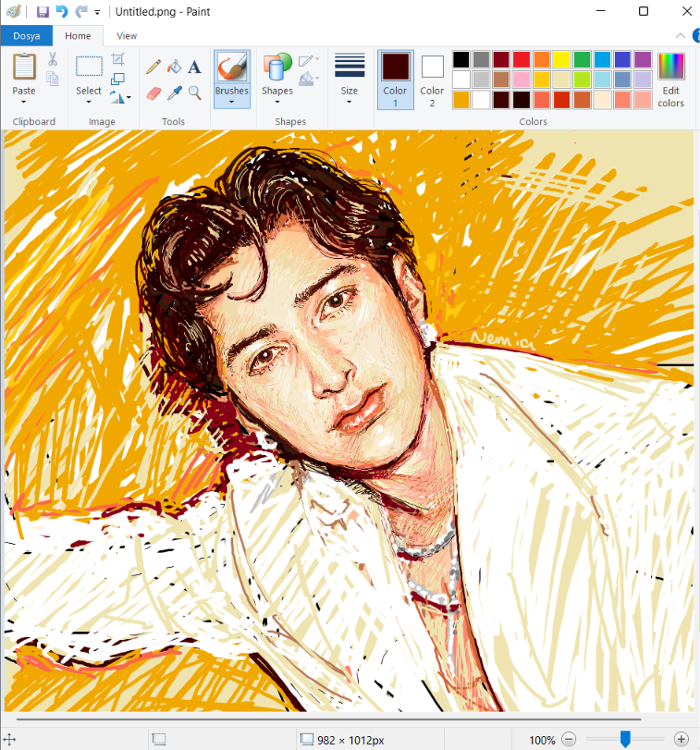Click the zoom in plus button

(x=681, y=740)
